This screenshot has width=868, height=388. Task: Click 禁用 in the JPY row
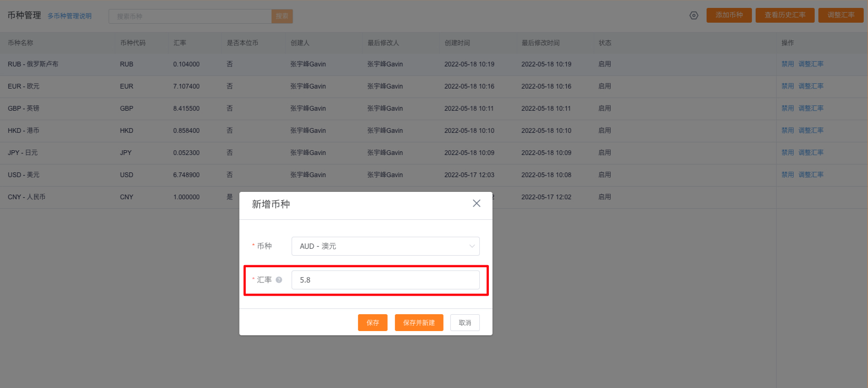(x=788, y=153)
